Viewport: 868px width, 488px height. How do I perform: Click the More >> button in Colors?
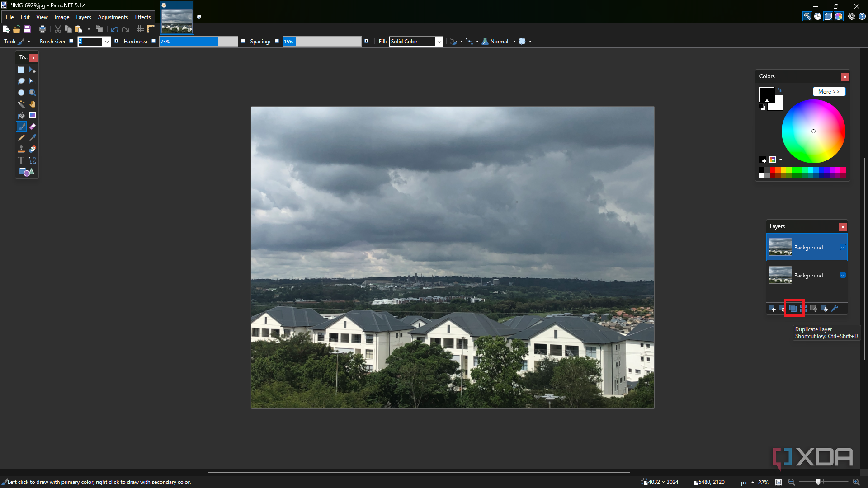click(x=829, y=91)
